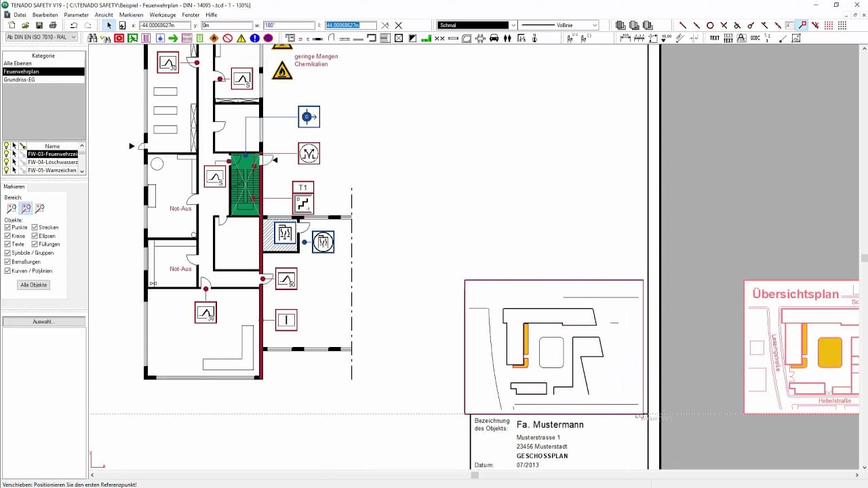Click the angle w input field
This screenshot has height=488, width=868.
[288, 25]
